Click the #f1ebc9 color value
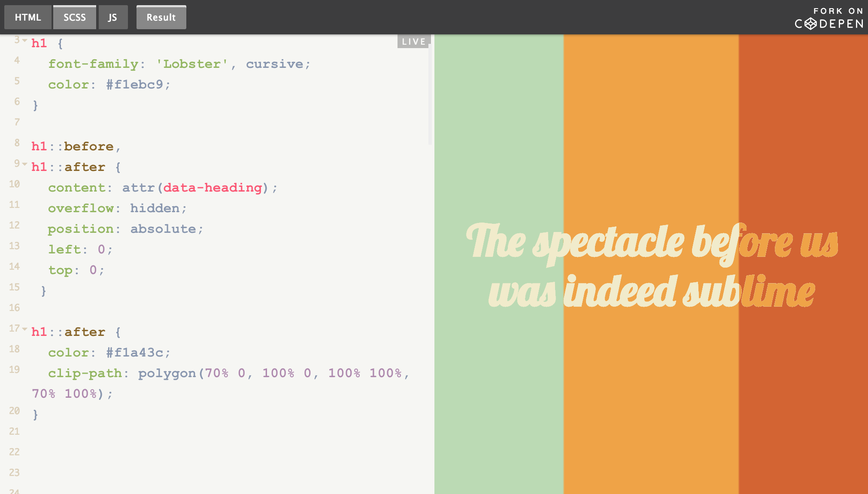 [x=134, y=85]
